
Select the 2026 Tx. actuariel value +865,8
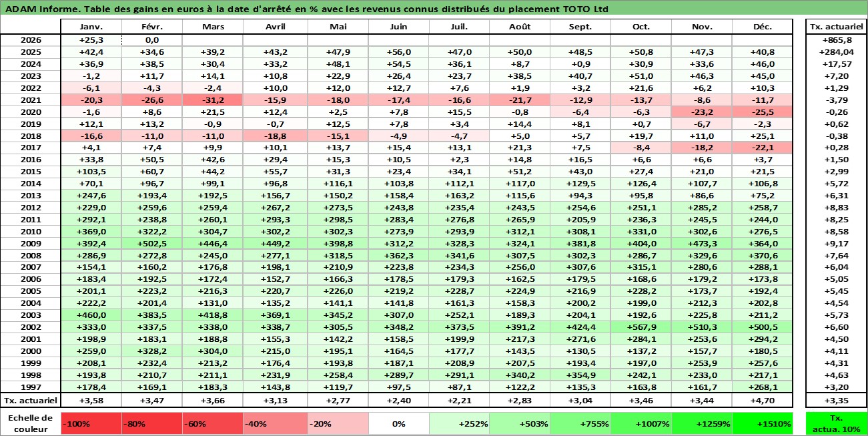[x=836, y=40]
